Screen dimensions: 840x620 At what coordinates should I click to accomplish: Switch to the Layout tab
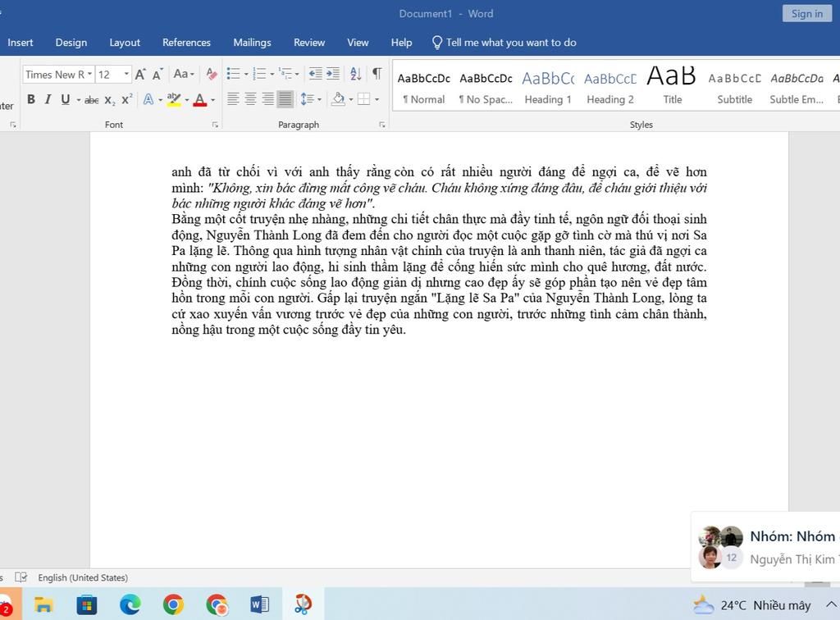(125, 43)
